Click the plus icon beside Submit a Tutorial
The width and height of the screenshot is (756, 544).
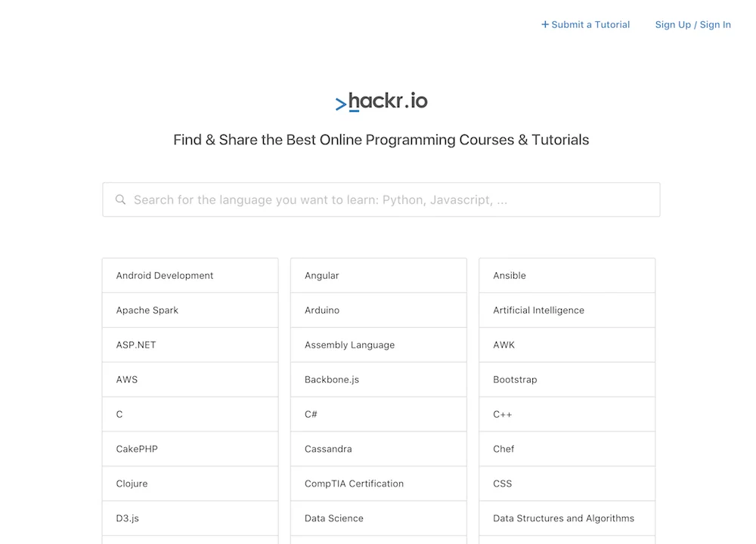pyautogui.click(x=544, y=24)
